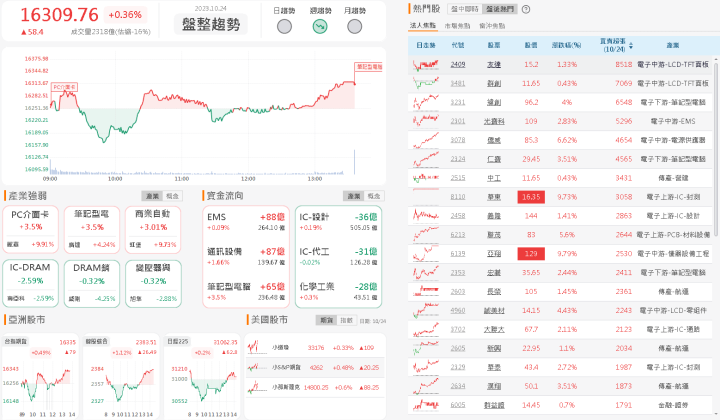This screenshot has height=420, width=720.
Task: Click the PC介面卡 marker on main chart
Action: click(64, 87)
